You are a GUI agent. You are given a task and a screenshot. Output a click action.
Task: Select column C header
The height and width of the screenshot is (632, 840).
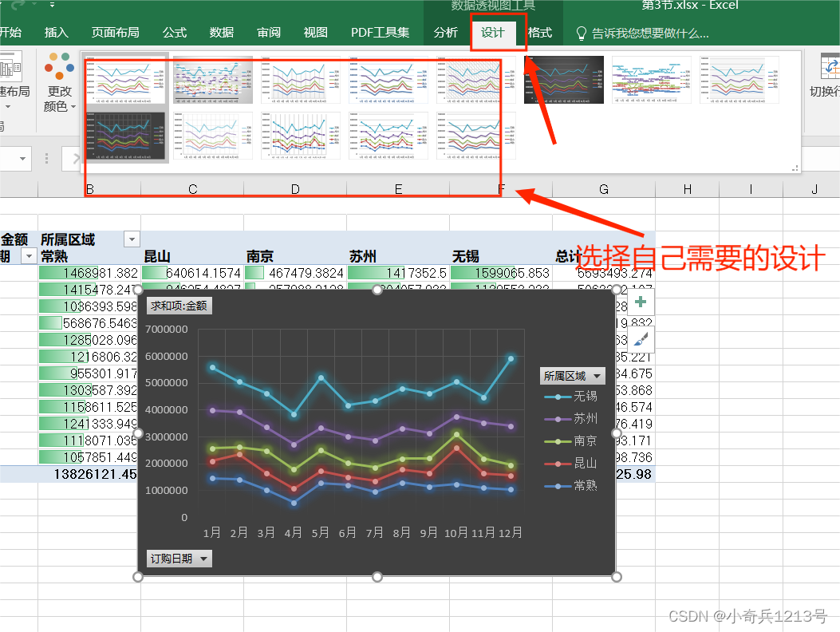pyautogui.click(x=192, y=189)
